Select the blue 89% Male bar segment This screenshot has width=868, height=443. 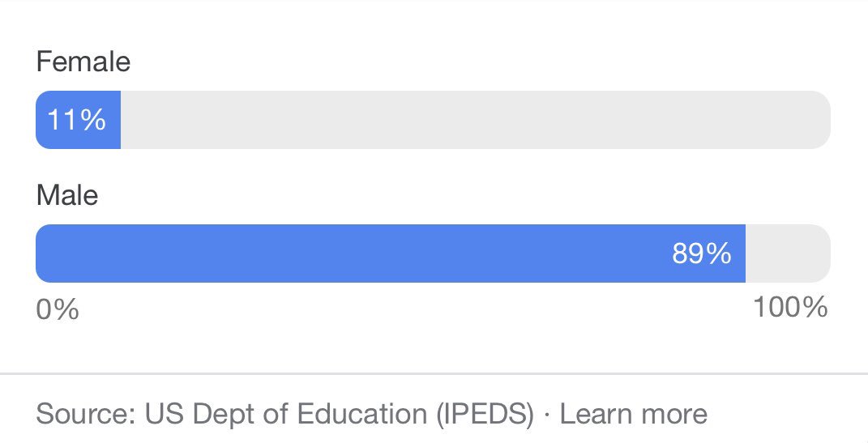391,253
